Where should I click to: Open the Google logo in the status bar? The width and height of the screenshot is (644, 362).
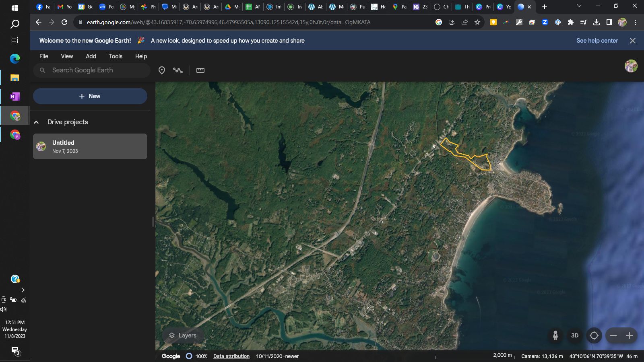click(171, 356)
